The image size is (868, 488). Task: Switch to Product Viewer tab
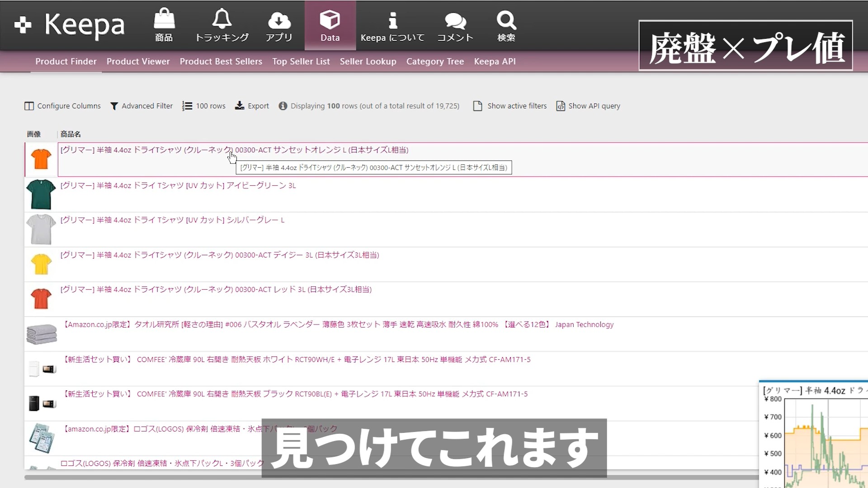point(138,61)
